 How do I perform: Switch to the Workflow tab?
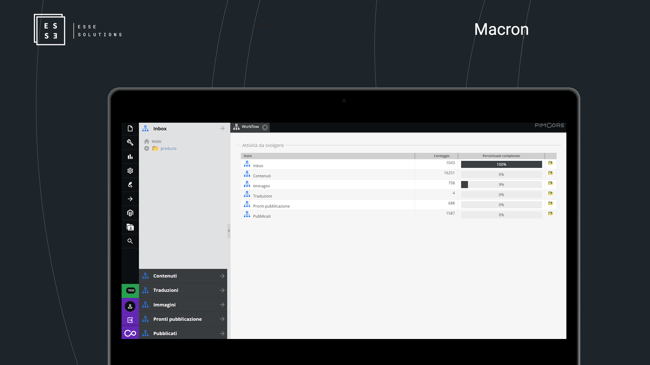pyautogui.click(x=250, y=127)
